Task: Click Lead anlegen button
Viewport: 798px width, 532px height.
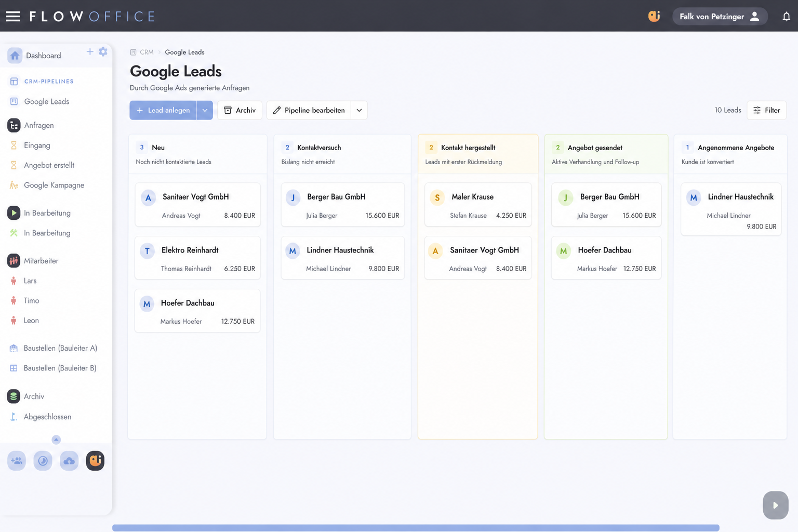Action: pyautogui.click(x=163, y=110)
